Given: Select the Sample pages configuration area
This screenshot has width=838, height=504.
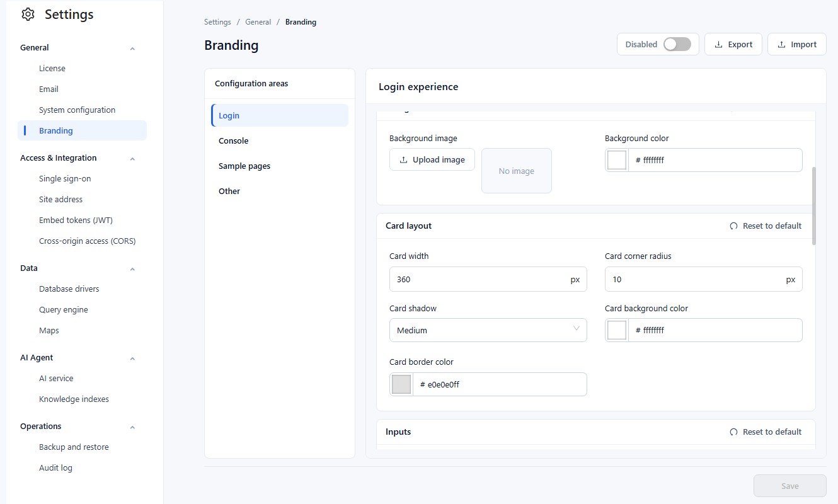Looking at the screenshot, I should 280,166.
